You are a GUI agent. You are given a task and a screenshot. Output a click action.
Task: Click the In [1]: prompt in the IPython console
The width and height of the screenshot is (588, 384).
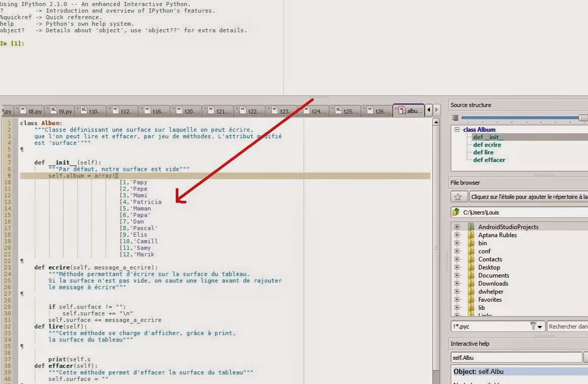12,43
